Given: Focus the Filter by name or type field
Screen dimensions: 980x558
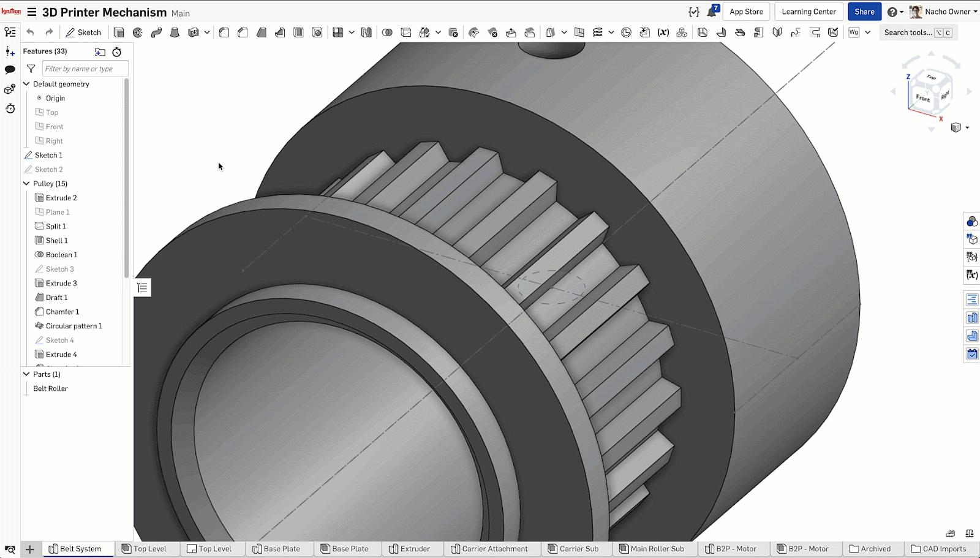Looking at the screenshot, I should click(85, 69).
